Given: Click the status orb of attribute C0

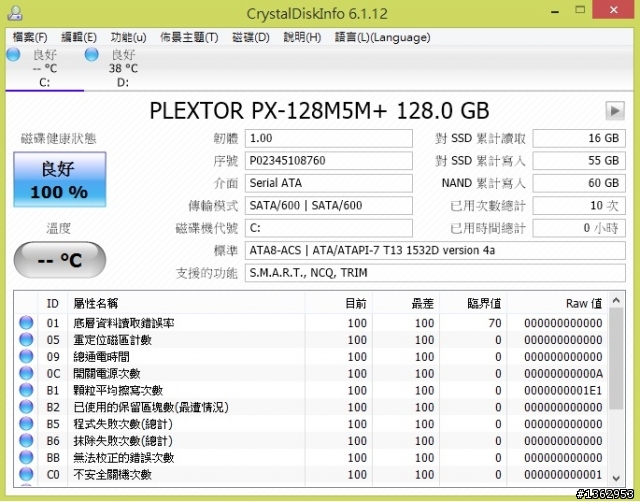Looking at the screenshot, I should (26, 474).
